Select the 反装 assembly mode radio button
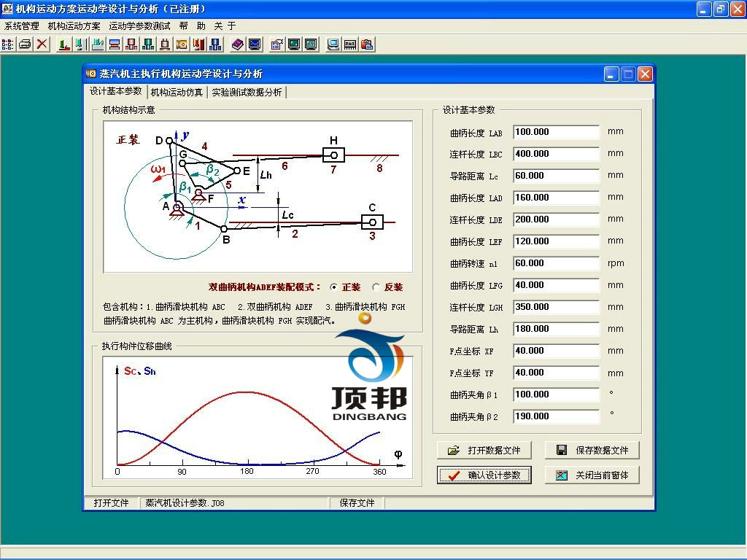 376,287
